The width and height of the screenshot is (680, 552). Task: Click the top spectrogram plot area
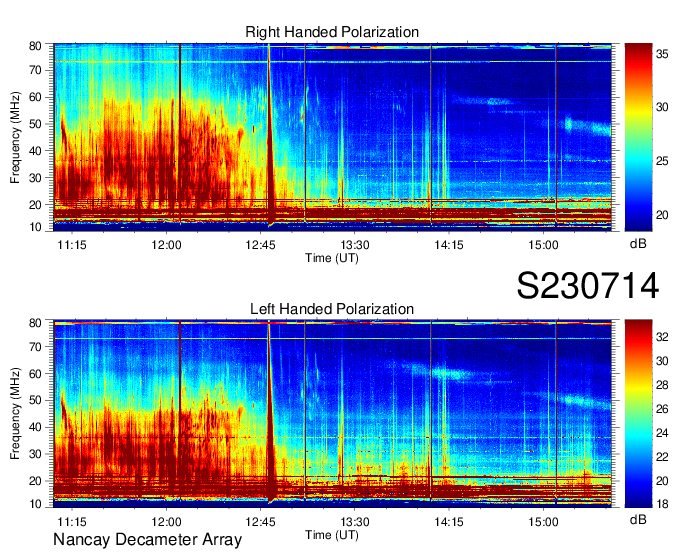pos(332,136)
